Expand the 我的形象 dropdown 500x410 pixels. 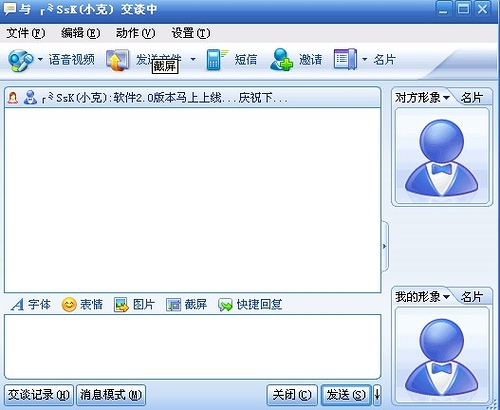click(446, 296)
